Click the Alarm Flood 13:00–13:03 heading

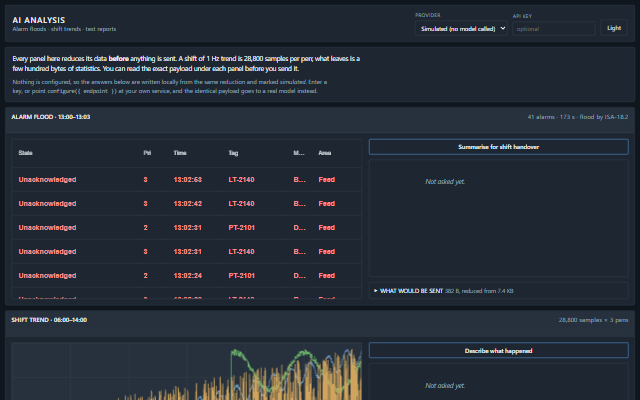point(51,117)
